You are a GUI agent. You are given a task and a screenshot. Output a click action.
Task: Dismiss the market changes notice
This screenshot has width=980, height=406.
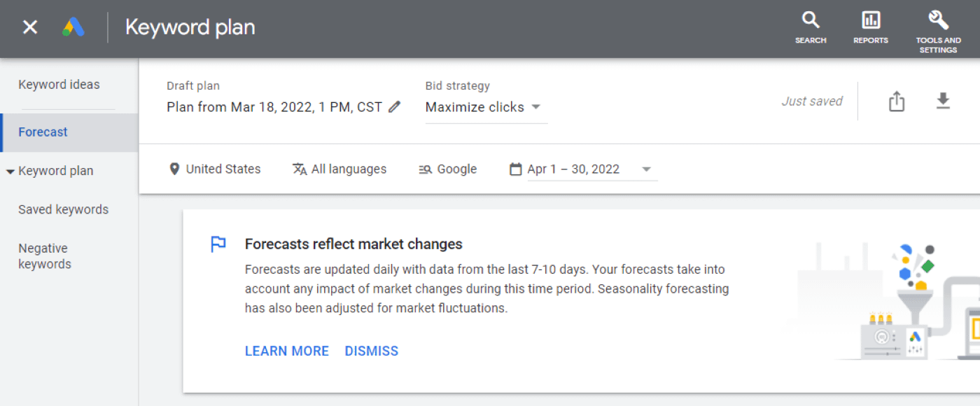click(x=371, y=351)
